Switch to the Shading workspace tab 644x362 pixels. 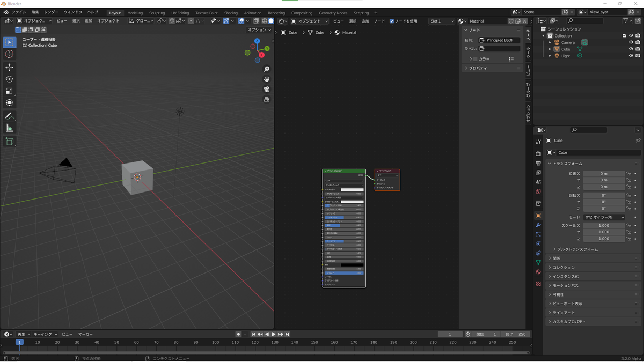[x=231, y=13]
